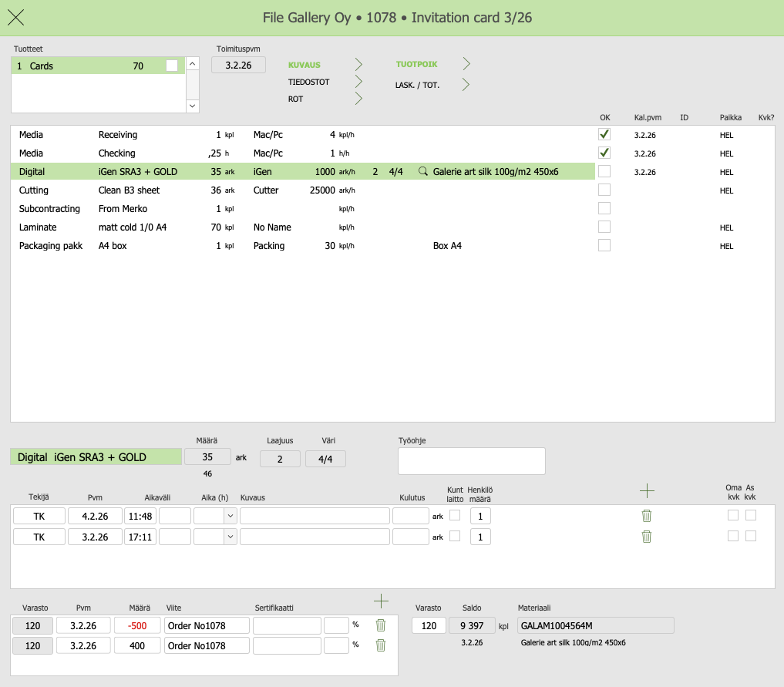Viewport: 784px width, 687px height.
Task: Open the LASK. / TOT. section
Action: (466, 85)
